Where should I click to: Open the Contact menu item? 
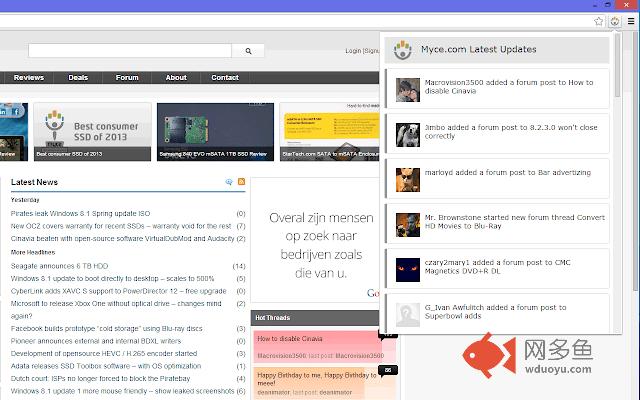(225, 78)
